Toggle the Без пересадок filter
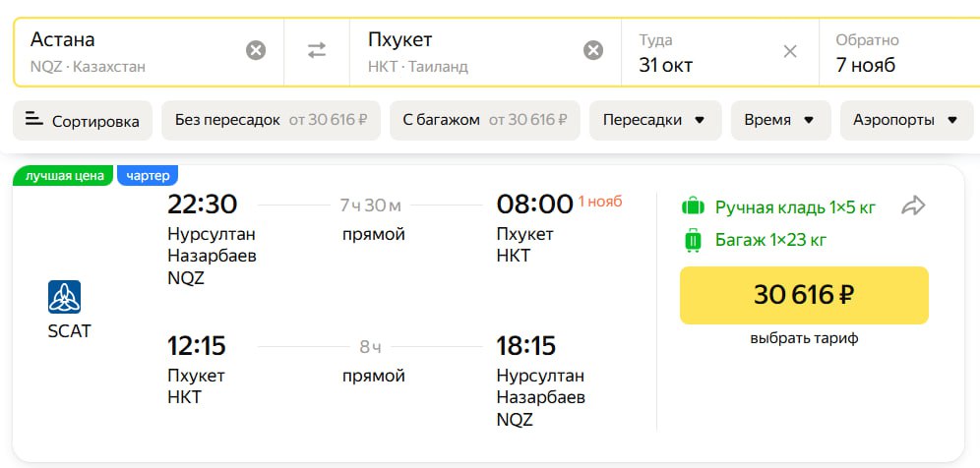This screenshot has width=980, height=468. [x=271, y=120]
